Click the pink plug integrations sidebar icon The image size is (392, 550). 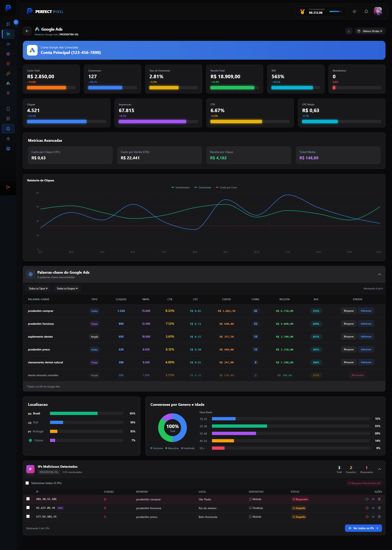(8, 93)
